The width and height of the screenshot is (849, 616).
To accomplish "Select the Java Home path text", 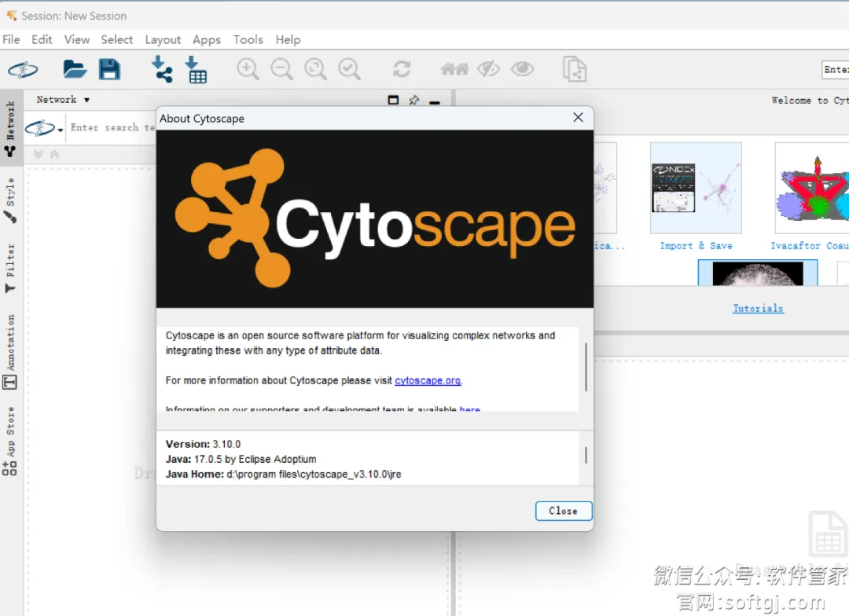I will pyautogui.click(x=314, y=475).
